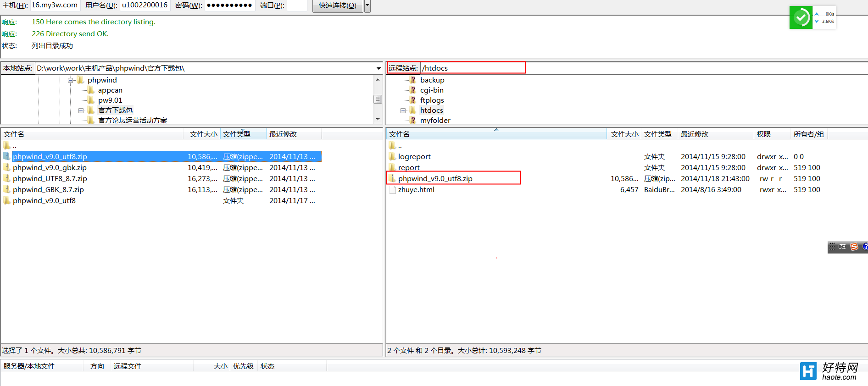The image size is (868, 386).
Task: Click the ftplogs unknown folder icon
Action: click(413, 100)
